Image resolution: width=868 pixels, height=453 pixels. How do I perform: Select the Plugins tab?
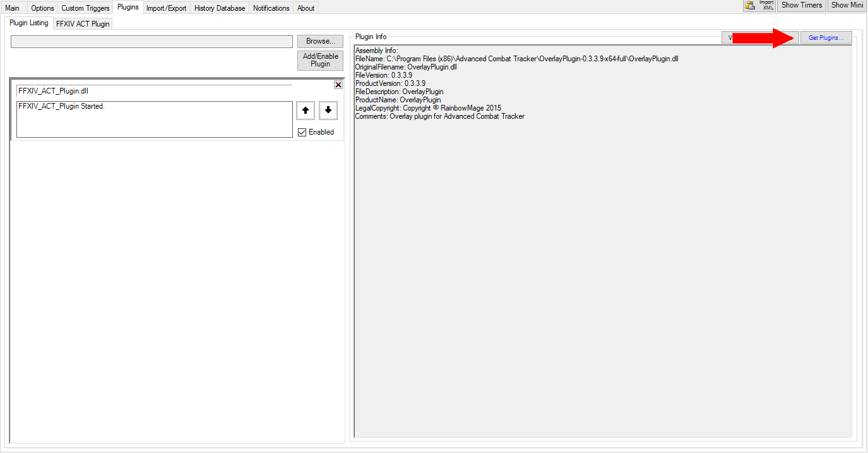(128, 7)
